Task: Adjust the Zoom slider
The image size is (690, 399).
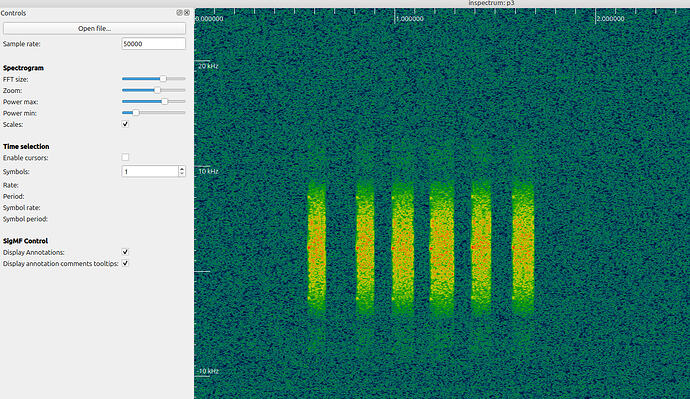Action: coord(157,90)
